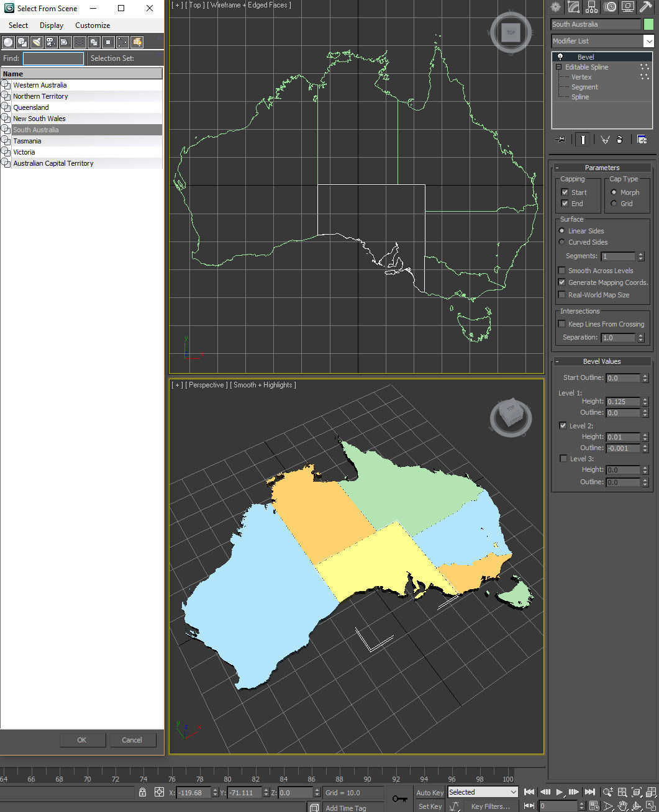Open the Create command panel tab
659x812 pixels.
tap(555, 7)
